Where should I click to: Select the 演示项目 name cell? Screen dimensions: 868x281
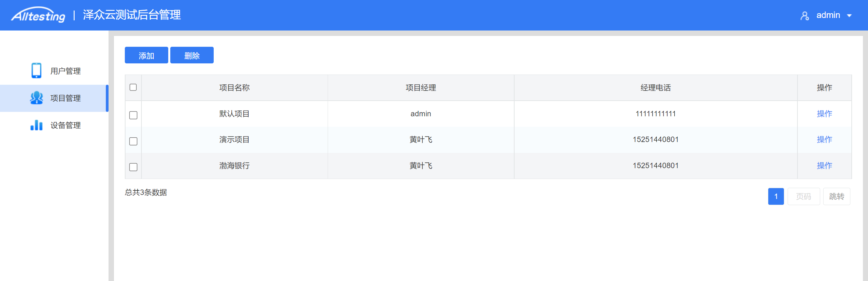tap(234, 139)
